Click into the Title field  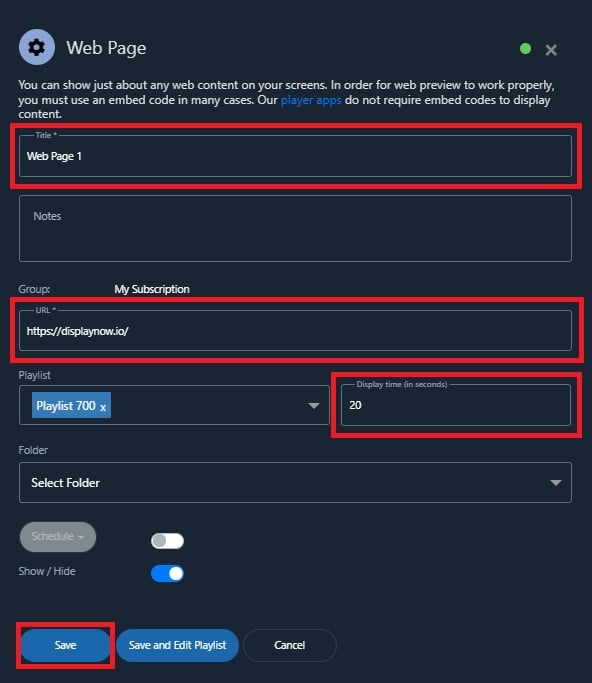[x=295, y=156]
